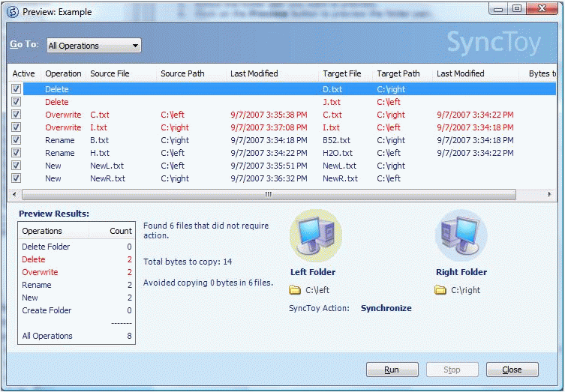Screen dimensions: 565x392
Task: Click the I.txt source file cell
Action: [98, 127]
